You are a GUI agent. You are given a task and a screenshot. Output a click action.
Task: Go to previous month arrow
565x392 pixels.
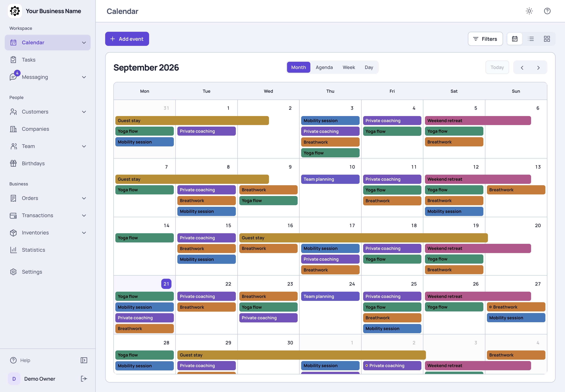522,68
